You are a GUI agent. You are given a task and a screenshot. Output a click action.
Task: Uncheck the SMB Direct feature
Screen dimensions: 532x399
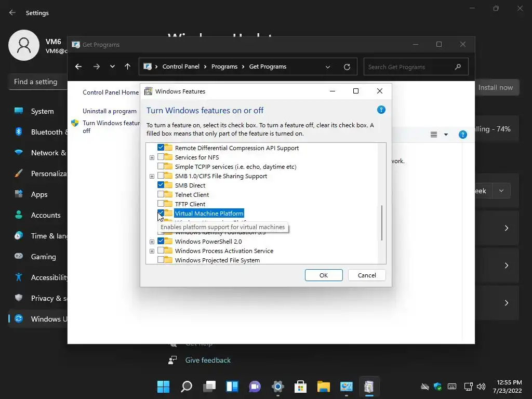click(161, 185)
